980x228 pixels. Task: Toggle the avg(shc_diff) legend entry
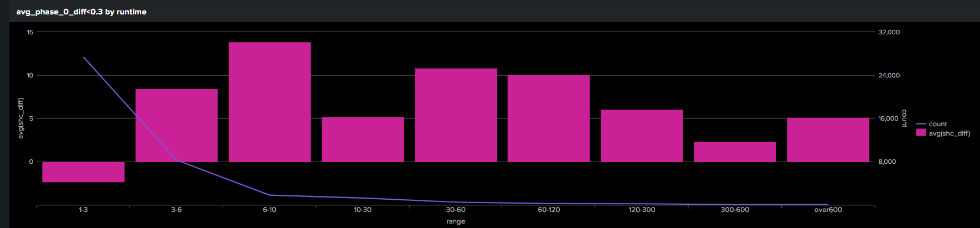pos(943,133)
